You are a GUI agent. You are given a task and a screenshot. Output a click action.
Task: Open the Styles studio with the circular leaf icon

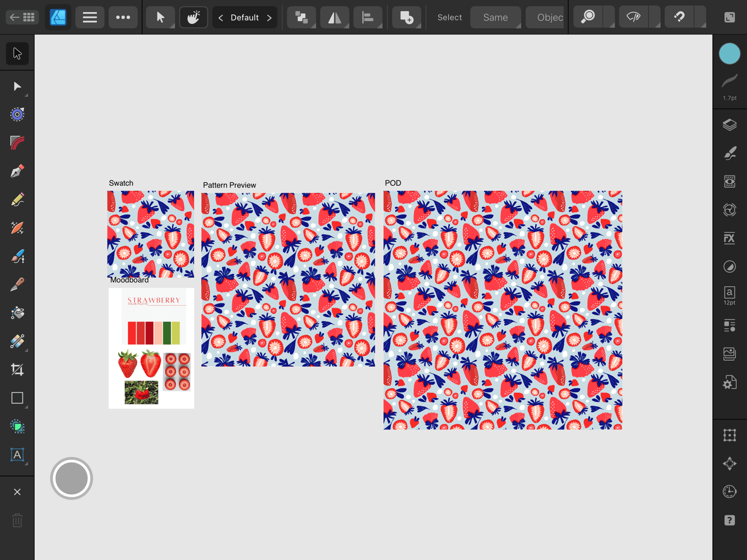point(729,266)
